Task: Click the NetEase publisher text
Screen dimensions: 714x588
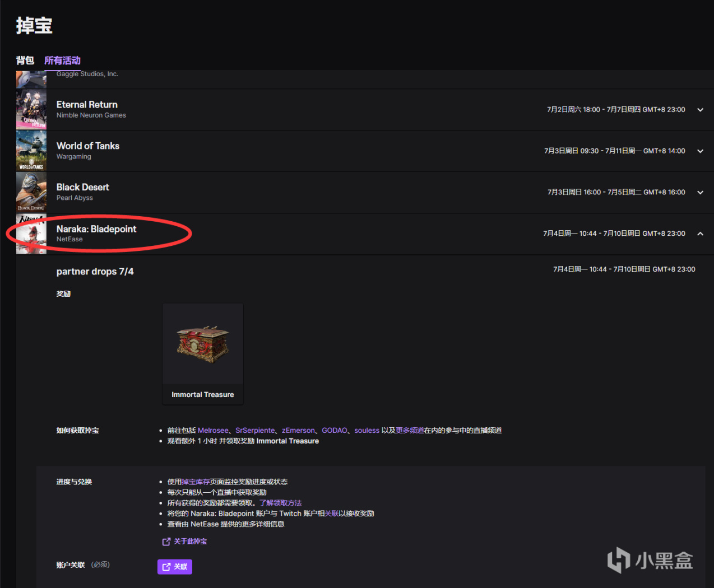Action: click(x=69, y=239)
